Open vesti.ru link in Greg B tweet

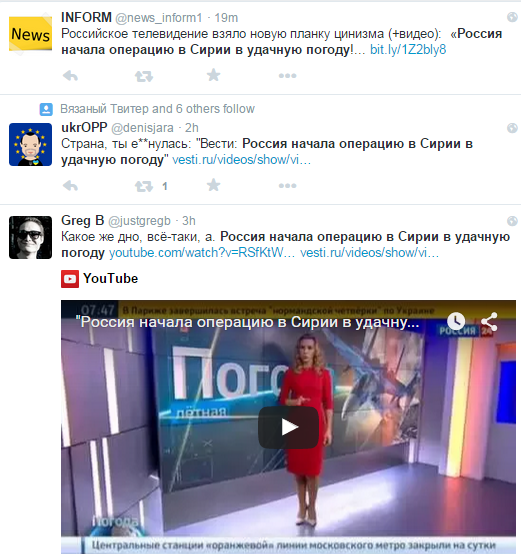pyautogui.click(x=369, y=253)
